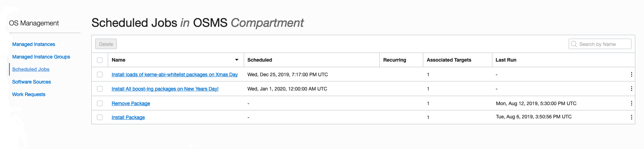Check the New Years Day job checkbox
The height and width of the screenshot is (149, 644).
point(100,89)
